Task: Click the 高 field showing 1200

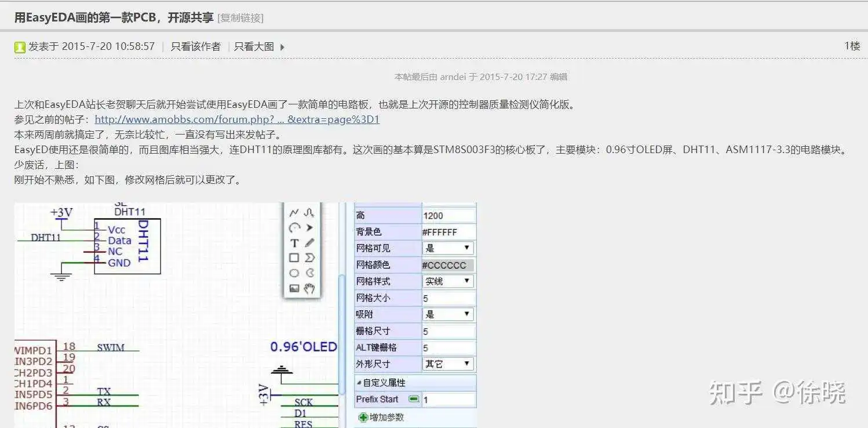Action: [x=448, y=216]
